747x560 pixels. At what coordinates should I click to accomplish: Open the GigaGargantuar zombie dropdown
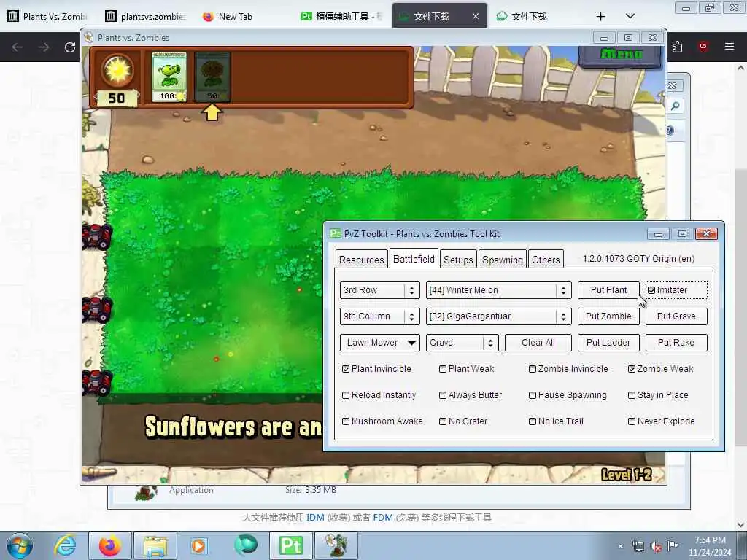[x=498, y=316]
